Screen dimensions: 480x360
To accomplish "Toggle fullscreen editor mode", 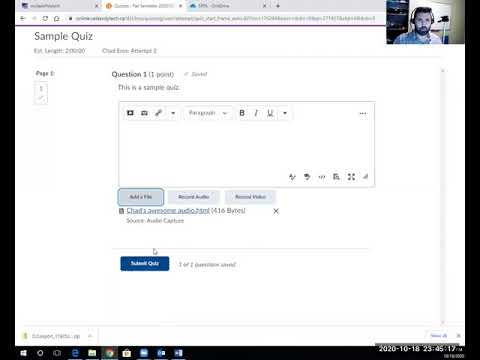I will coord(351,177).
